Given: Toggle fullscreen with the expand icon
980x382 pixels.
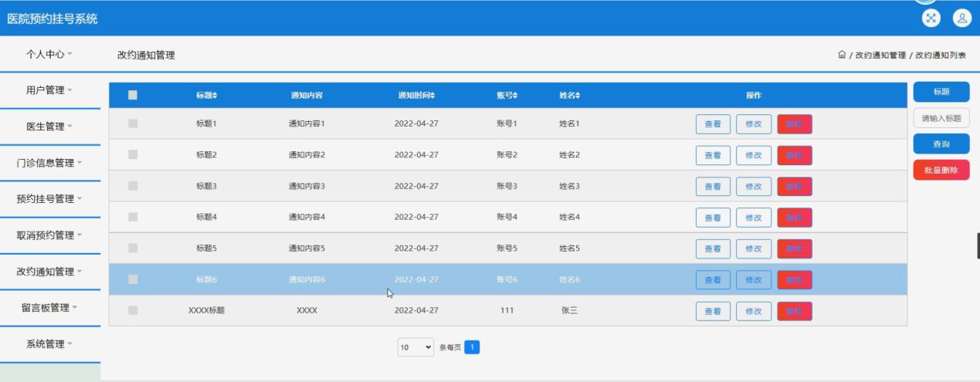Looking at the screenshot, I should coord(931,19).
